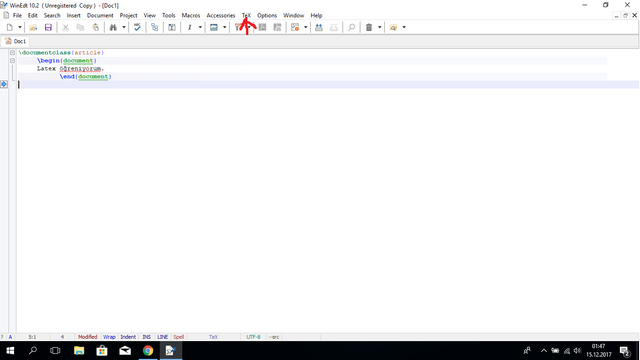Image resolution: width=640 pixels, height=360 pixels.
Task: Open the italic font style dropdown arrow
Action: (200, 27)
